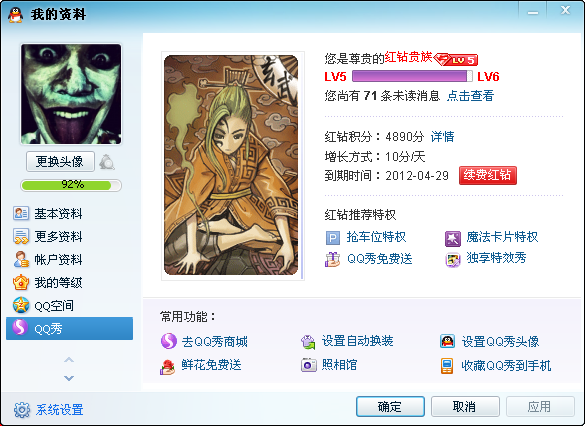Open the QQ秀免费送 gift icon
This screenshot has width=585, height=426.
332,260
